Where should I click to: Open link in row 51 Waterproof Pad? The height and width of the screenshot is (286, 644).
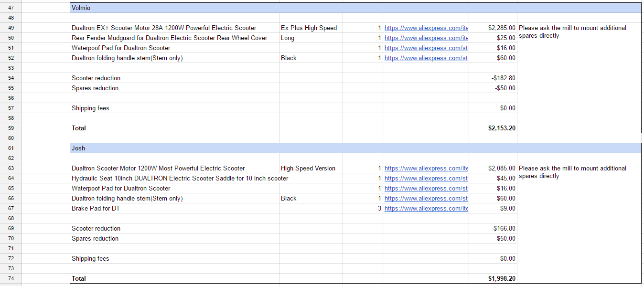click(x=426, y=48)
